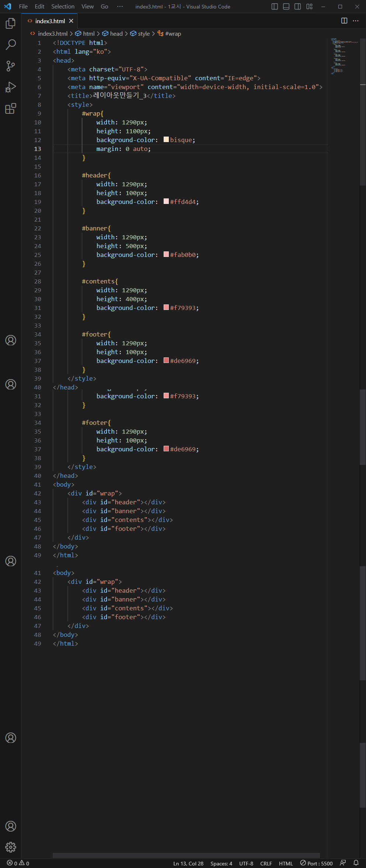Click line number 8 in gutter
The height and width of the screenshot is (868, 366).
pos(39,105)
